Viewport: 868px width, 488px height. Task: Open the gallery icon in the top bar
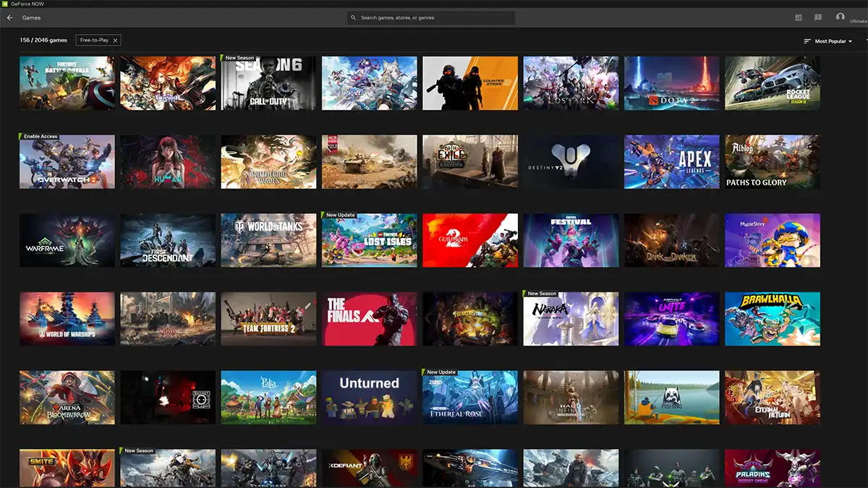tap(799, 17)
